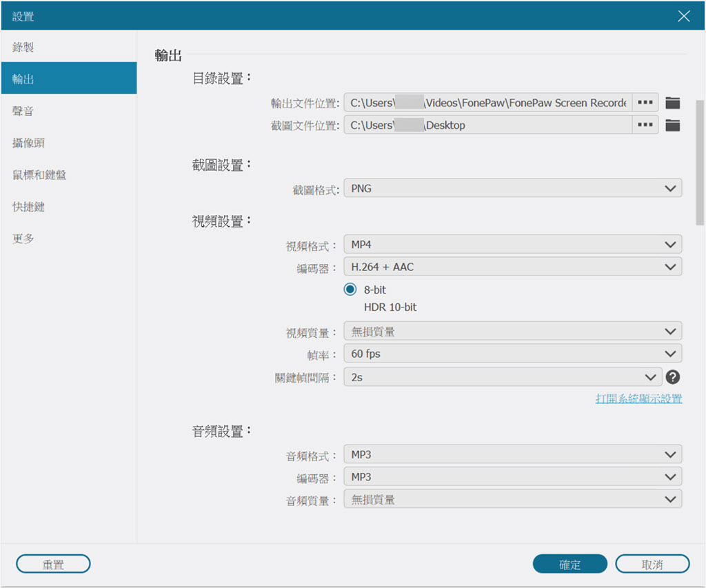706x588 pixels.
Task: Click keyframe interval help question icon
Action: coord(673,377)
